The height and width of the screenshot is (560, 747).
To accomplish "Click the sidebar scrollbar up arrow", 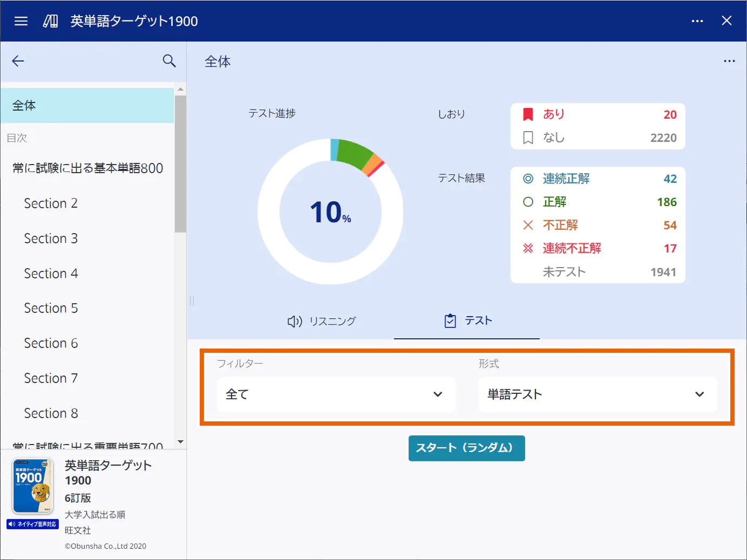I will tap(180, 89).
